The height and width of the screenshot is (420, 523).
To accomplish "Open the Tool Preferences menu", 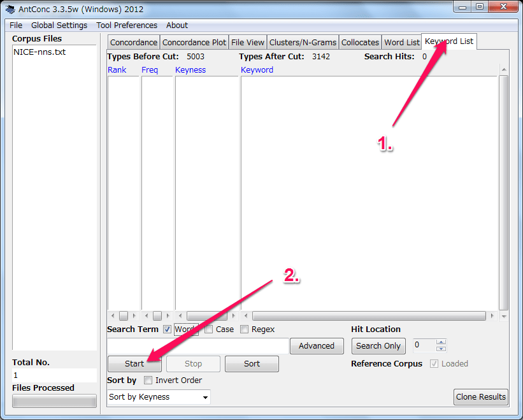I will point(127,25).
